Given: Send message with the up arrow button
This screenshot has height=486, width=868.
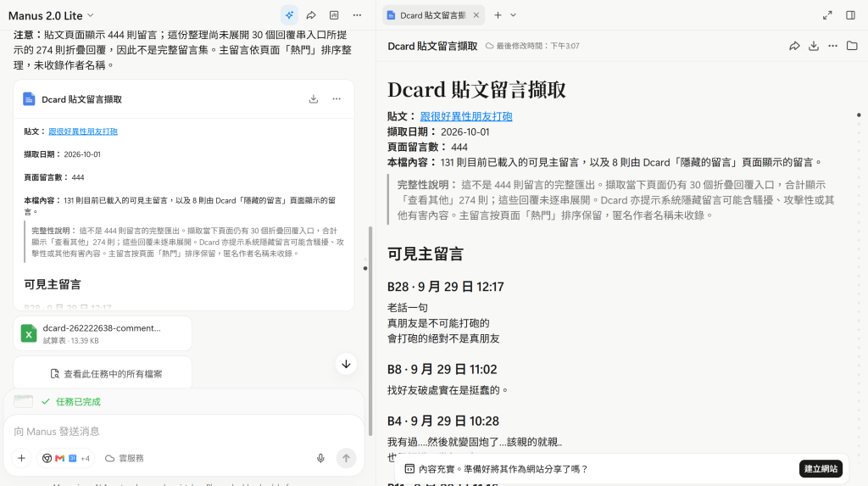Looking at the screenshot, I should pyautogui.click(x=346, y=458).
